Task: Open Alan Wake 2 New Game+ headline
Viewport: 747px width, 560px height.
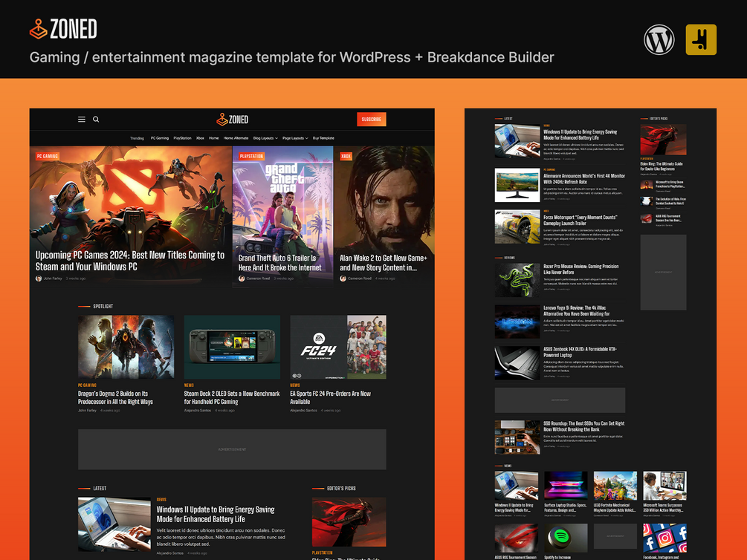Action: 384,263
